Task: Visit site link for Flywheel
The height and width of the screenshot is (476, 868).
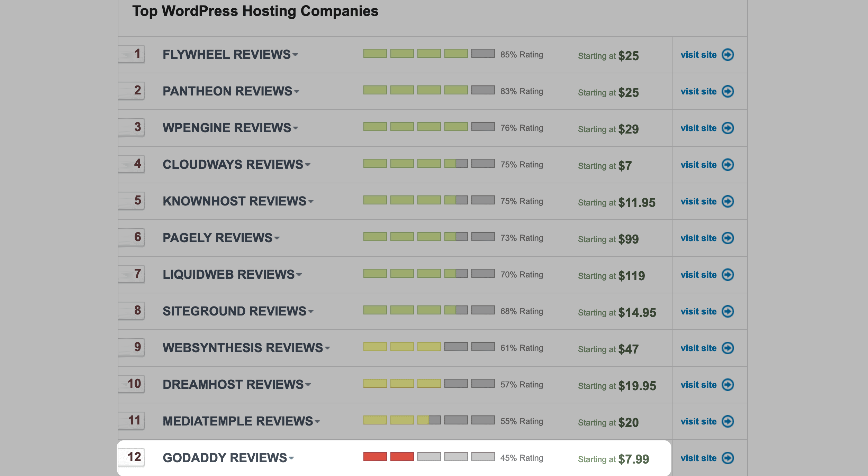Action: click(x=698, y=55)
